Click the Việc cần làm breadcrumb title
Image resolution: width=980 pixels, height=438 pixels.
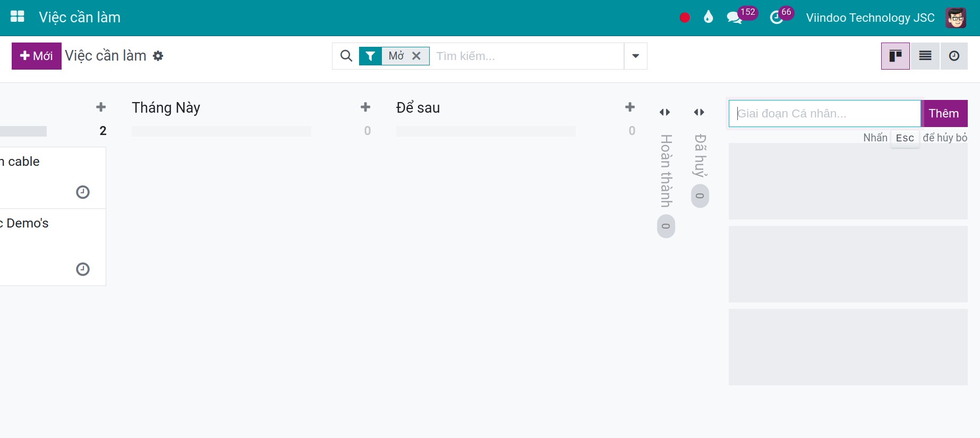106,56
